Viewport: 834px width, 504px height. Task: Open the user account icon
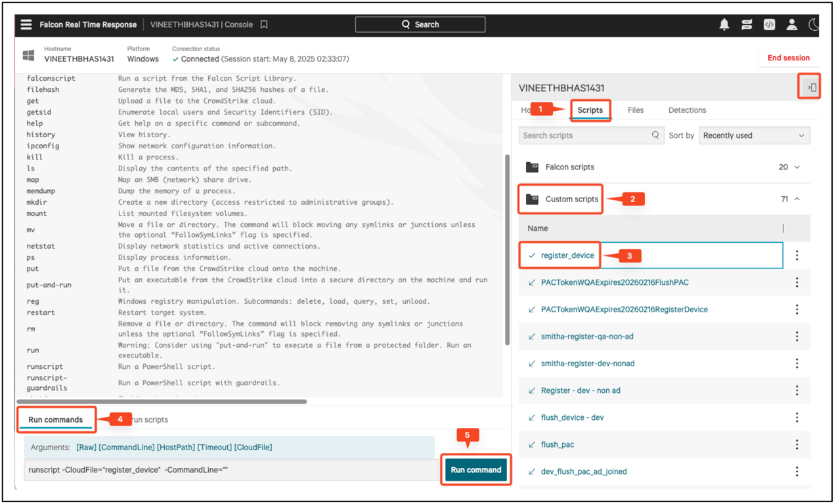coord(792,24)
